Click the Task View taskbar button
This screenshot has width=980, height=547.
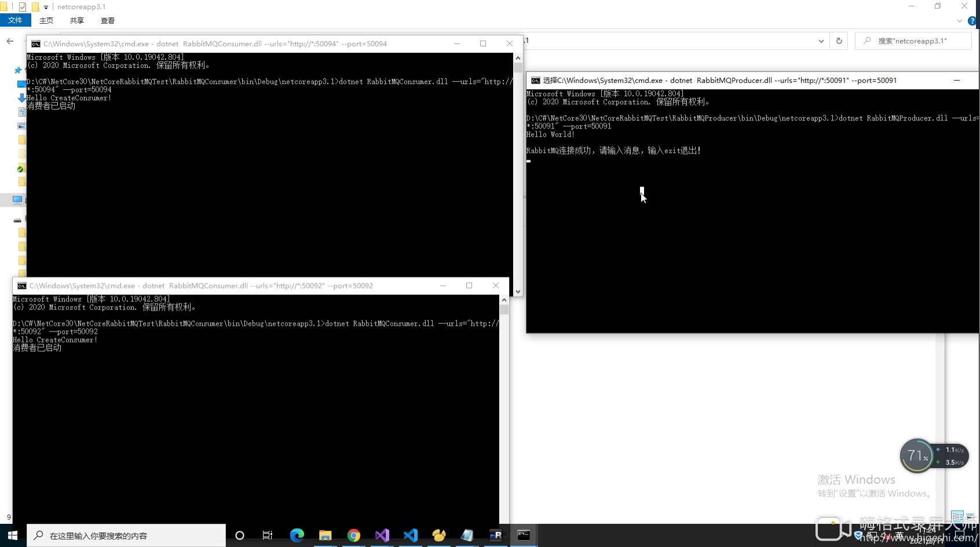click(x=268, y=535)
